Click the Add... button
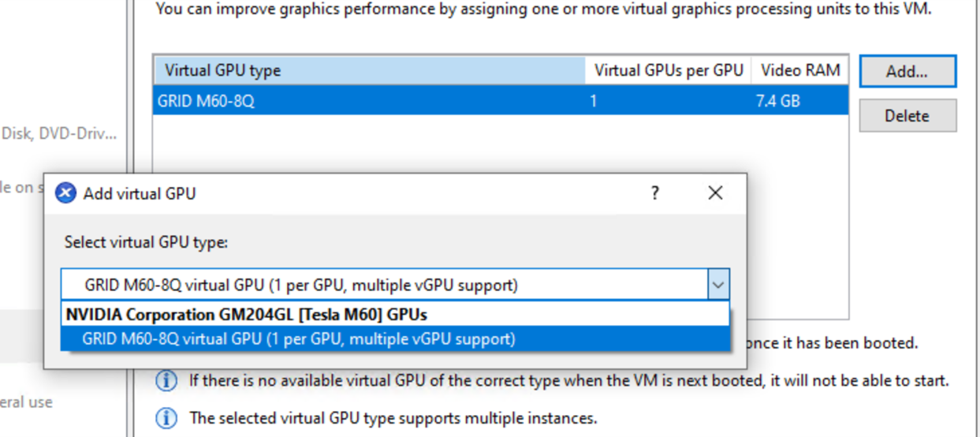This screenshot has width=980, height=437. (x=907, y=71)
